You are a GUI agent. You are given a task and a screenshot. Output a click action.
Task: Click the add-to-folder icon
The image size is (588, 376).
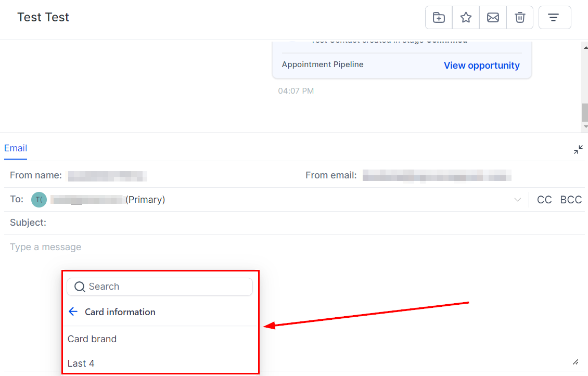click(438, 17)
